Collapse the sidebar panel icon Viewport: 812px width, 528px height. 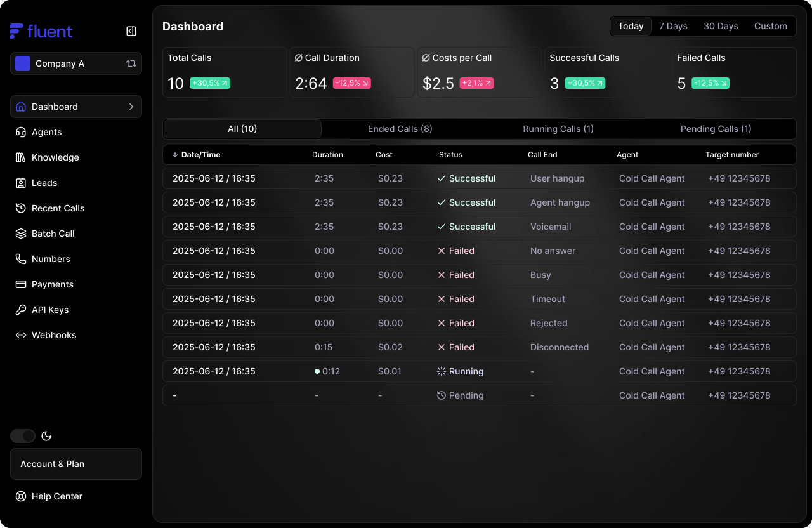pos(131,31)
